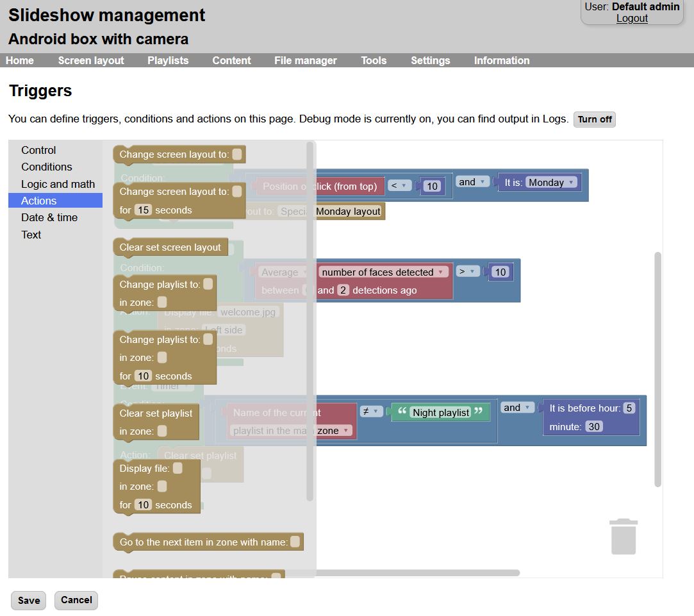Open the Logic and math category
Viewport: 694px width, 616px height.
(58, 184)
